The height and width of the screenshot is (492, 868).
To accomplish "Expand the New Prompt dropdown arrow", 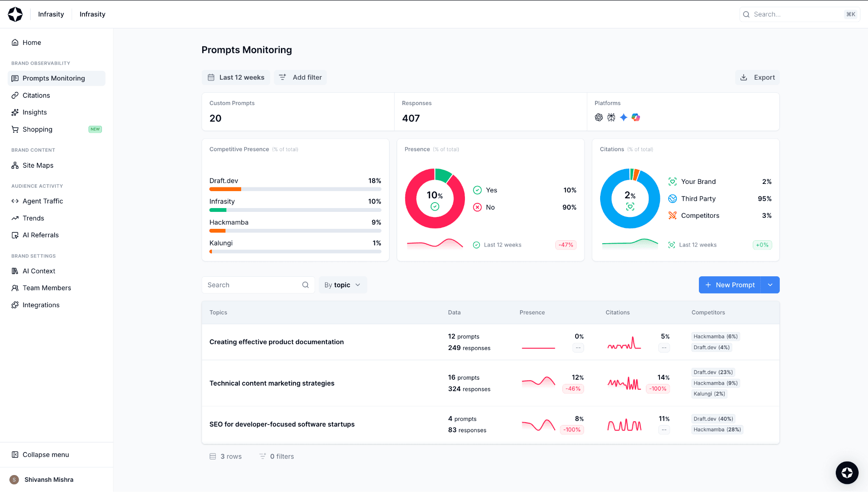I will tap(770, 285).
